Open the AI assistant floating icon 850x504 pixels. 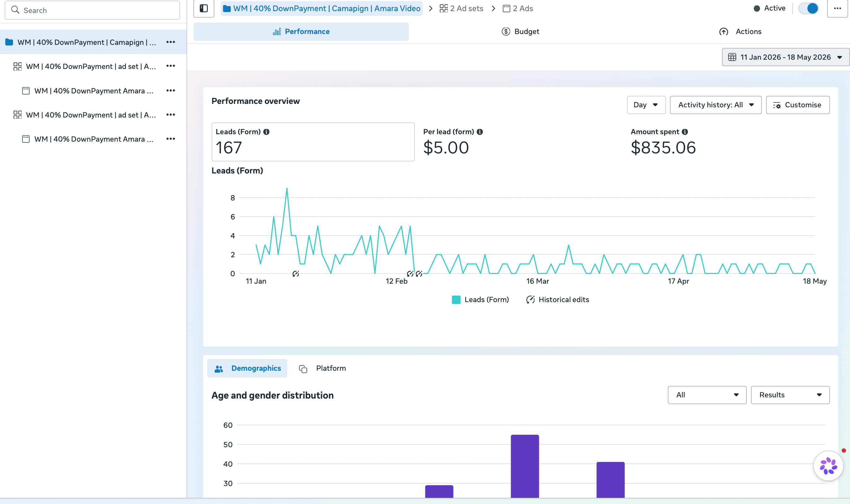828,466
